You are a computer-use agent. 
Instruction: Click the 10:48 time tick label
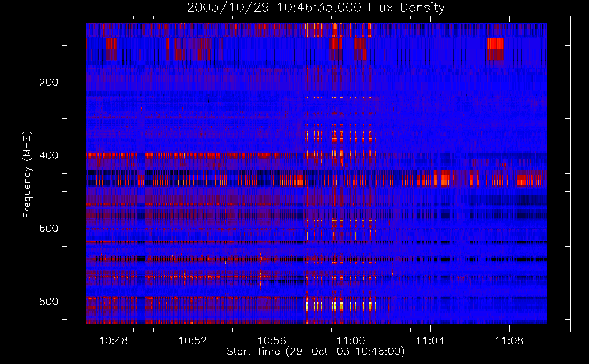(114, 341)
